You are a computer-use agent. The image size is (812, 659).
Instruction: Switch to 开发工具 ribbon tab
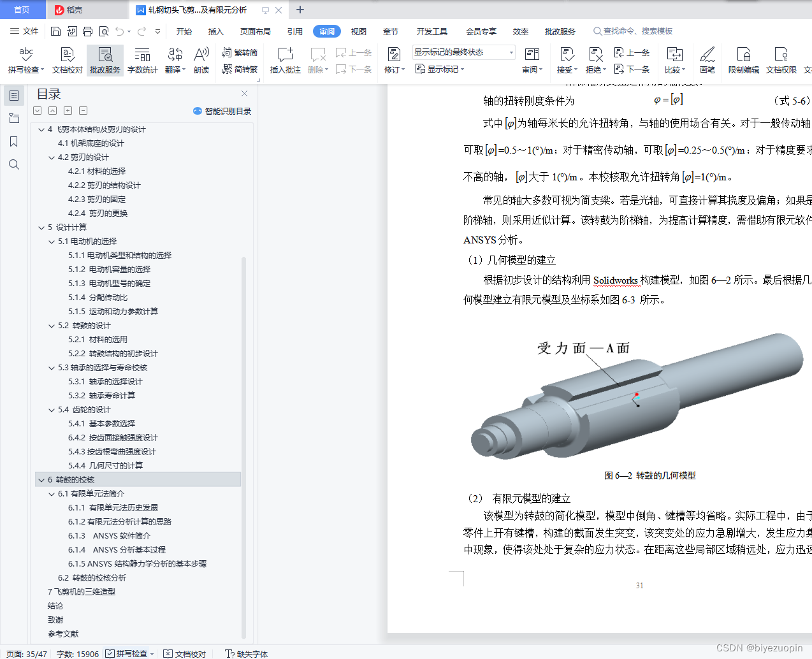pyautogui.click(x=432, y=31)
